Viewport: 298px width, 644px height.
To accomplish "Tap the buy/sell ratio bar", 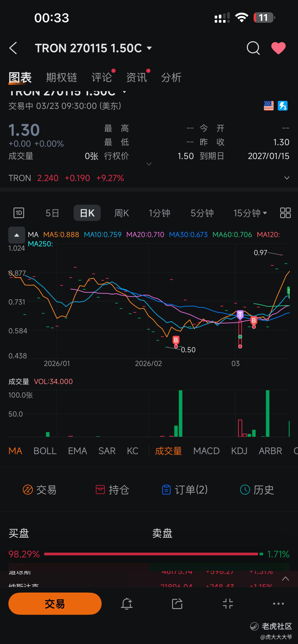I will click(x=153, y=554).
